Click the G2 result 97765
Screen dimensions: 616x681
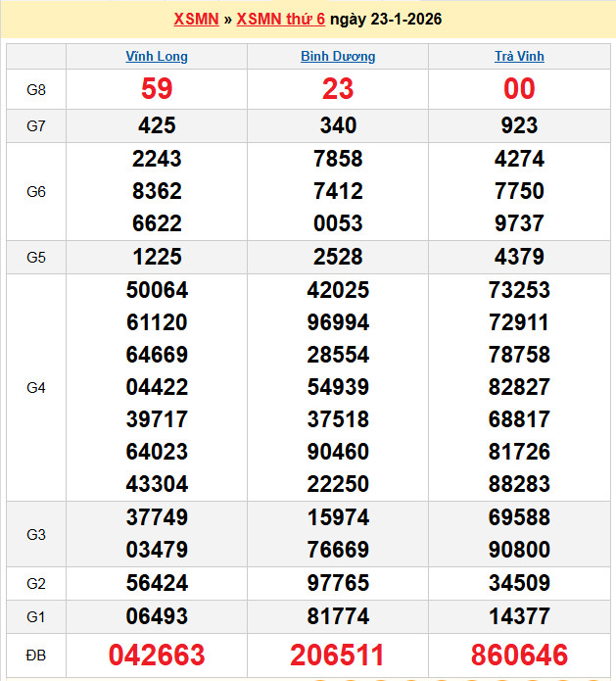coord(338,584)
